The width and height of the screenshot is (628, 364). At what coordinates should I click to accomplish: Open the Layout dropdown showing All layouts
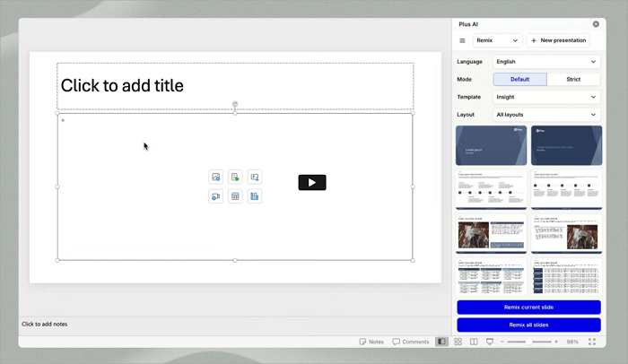(x=546, y=115)
